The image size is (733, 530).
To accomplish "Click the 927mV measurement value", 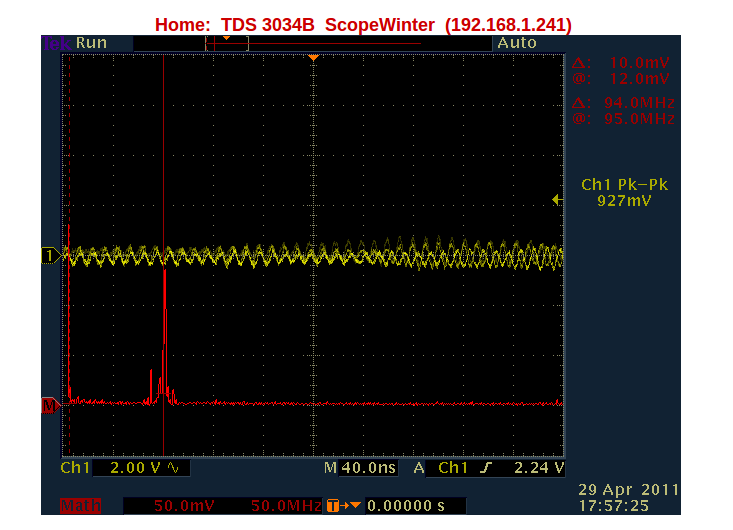I will tap(624, 201).
